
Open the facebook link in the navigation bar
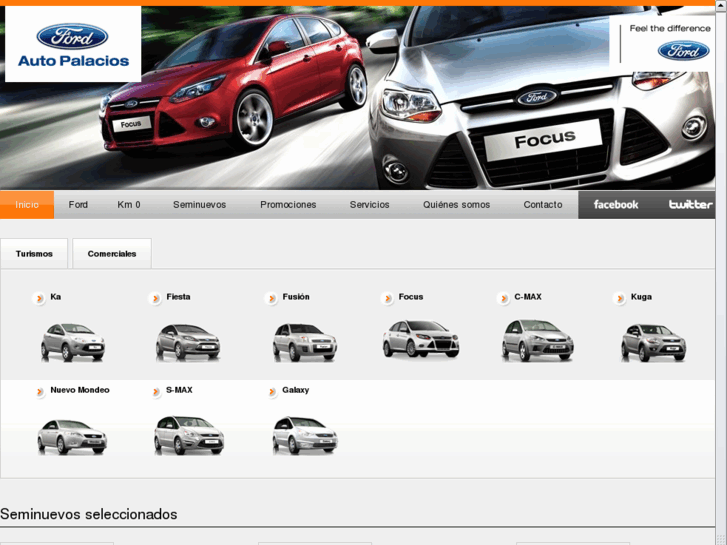pos(616,205)
